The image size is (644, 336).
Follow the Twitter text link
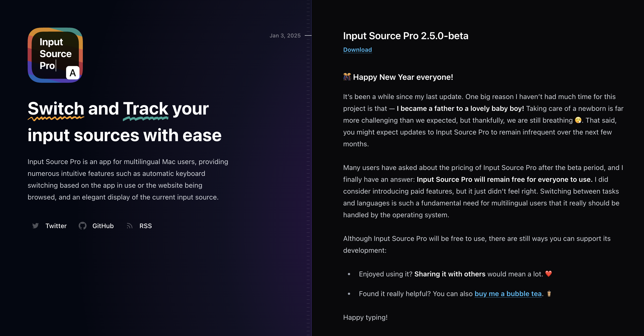[56, 226]
